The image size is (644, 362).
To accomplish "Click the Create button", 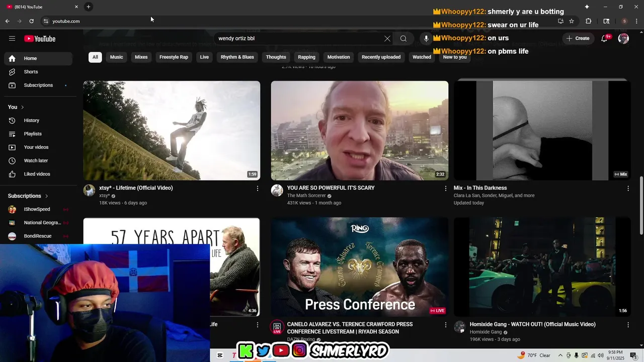I will [x=578, y=38].
